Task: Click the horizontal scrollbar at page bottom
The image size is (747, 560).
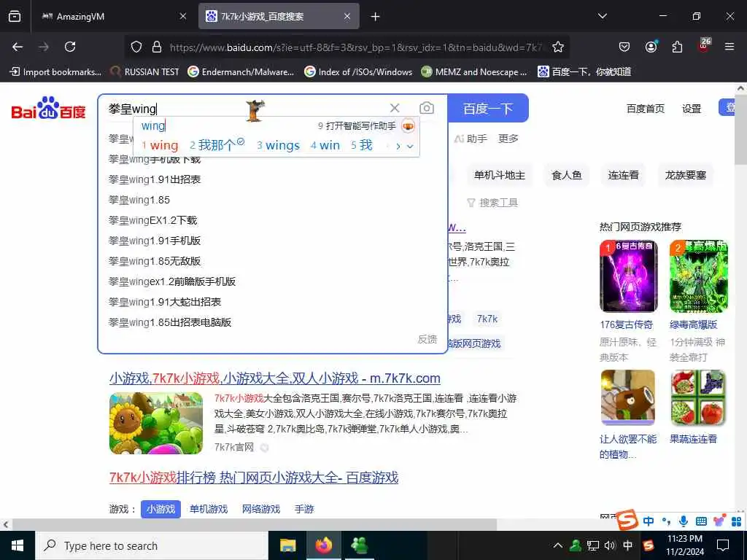Action: coord(255,524)
